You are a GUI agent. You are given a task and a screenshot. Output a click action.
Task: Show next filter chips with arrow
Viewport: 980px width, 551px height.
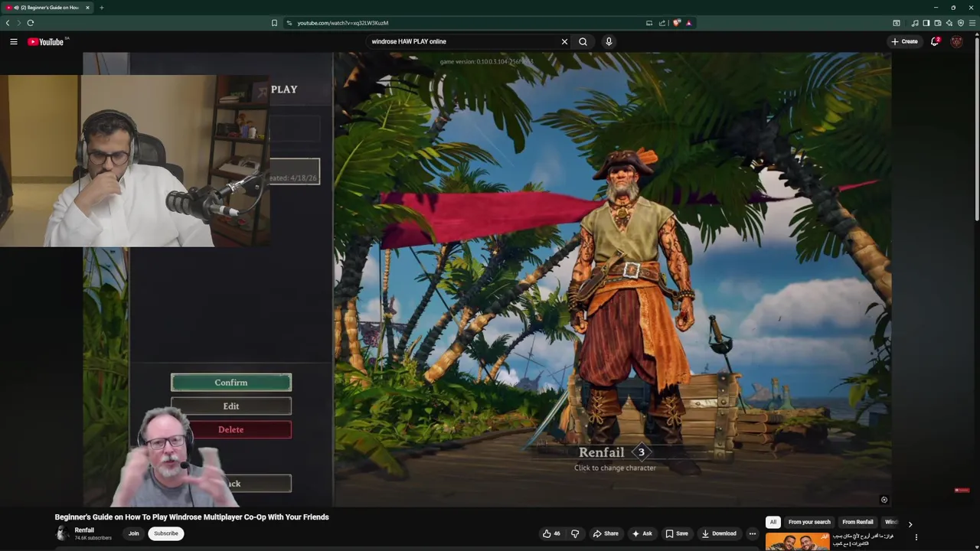tap(910, 524)
